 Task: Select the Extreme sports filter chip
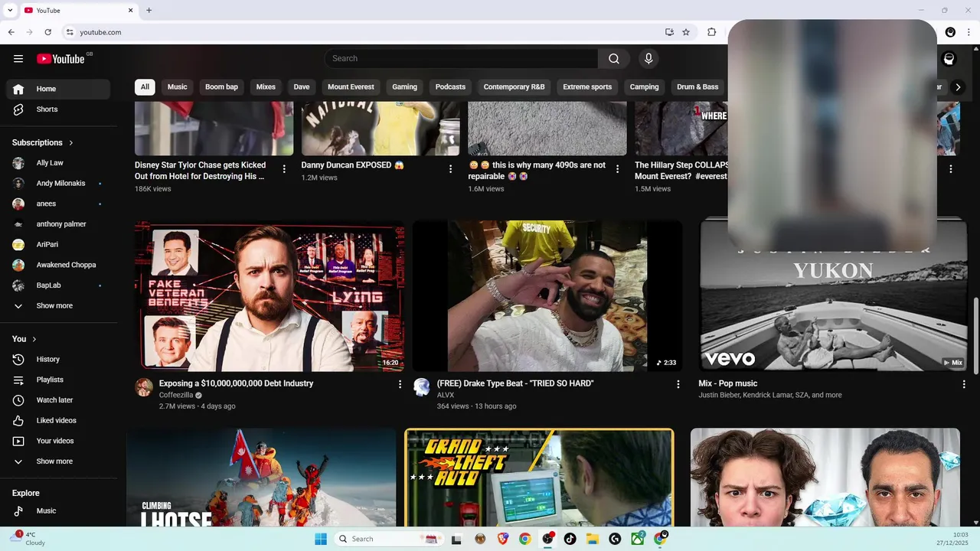pyautogui.click(x=587, y=87)
